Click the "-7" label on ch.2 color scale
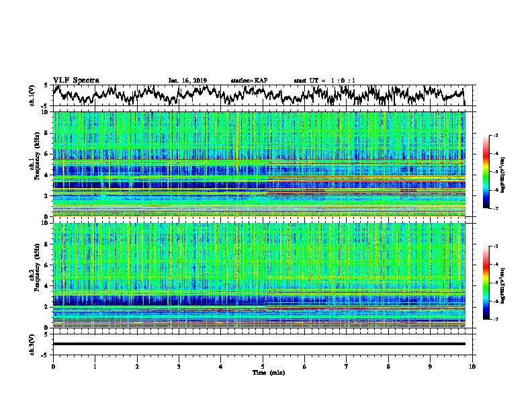This screenshot has width=532, height=411. pos(495,320)
